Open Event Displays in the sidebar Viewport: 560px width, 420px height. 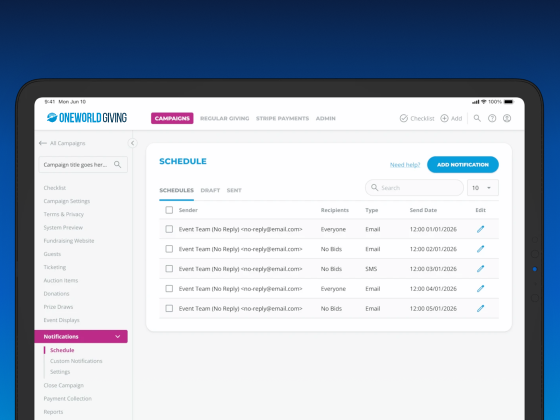click(x=61, y=320)
